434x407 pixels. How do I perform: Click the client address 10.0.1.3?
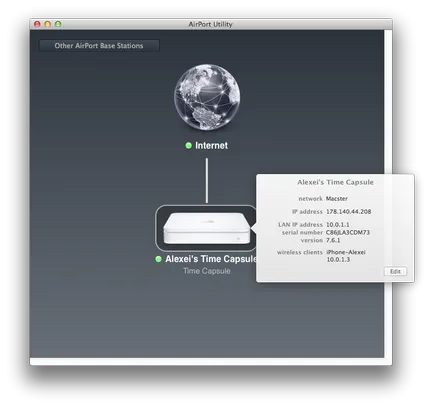click(x=338, y=260)
